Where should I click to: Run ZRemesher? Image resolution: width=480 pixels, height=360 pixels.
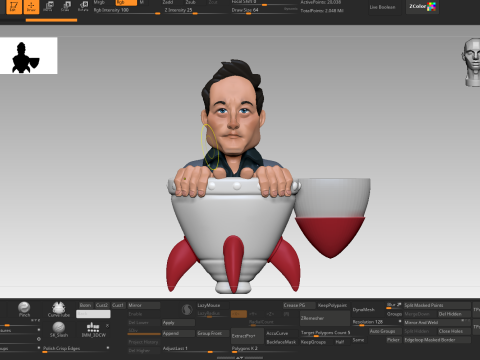coord(325,318)
